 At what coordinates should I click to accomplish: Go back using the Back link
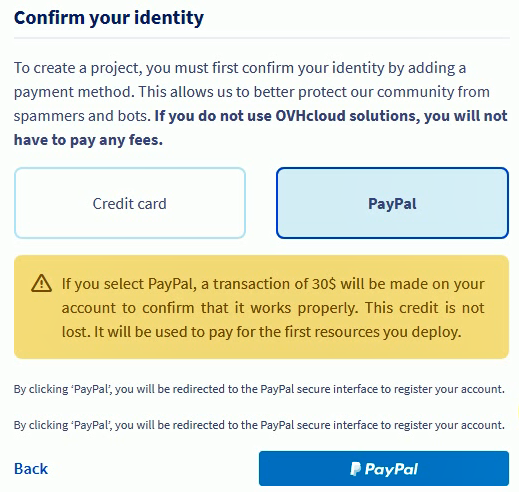click(31, 469)
